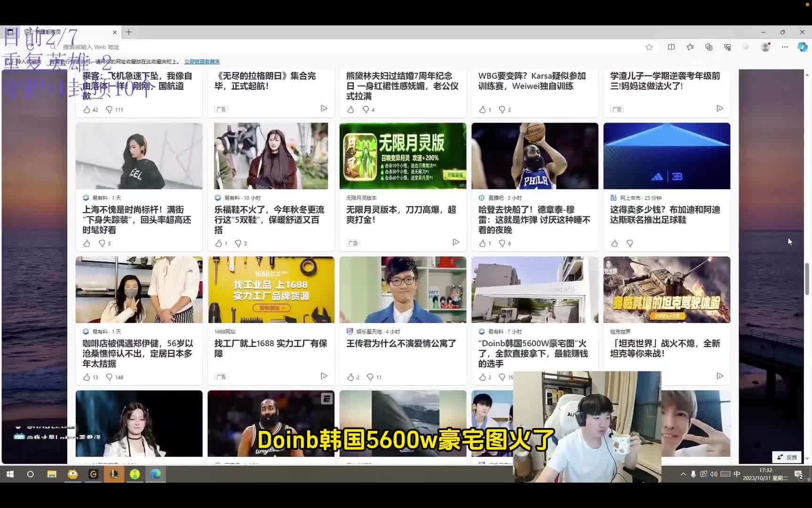Viewport: 812px width, 508px height.
Task: Like the 布加迪和阿迪达斯 football boots article
Action: 614,243
